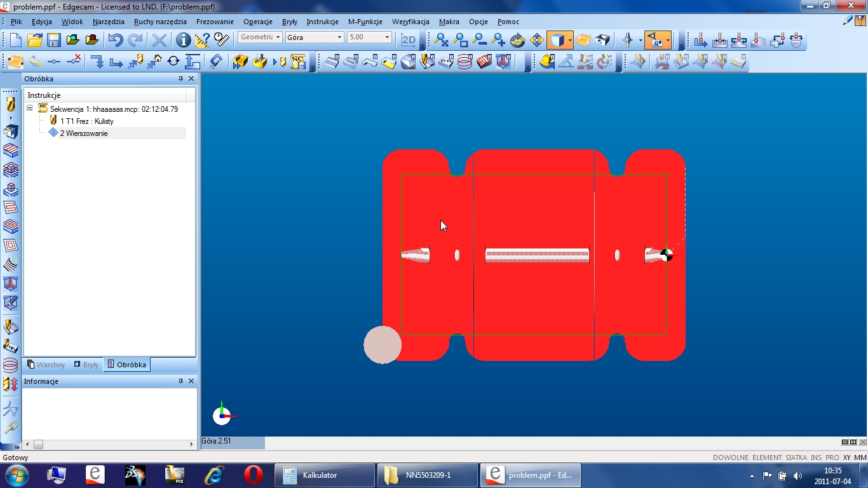The height and width of the screenshot is (488, 868).
Task: Save the file with floppy disk icon
Action: coord(53,40)
